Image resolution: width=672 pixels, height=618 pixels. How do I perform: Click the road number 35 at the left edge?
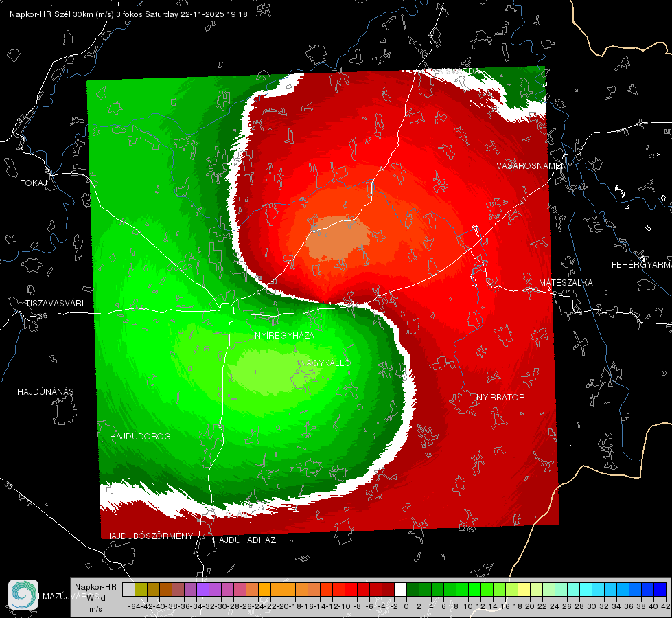tap(8, 485)
